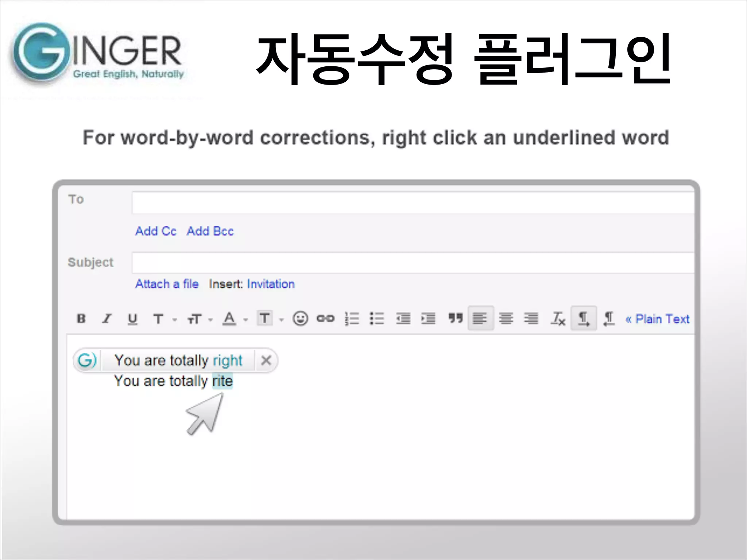The height and width of the screenshot is (560, 747).
Task: Set left-to-right text direction
Action: coord(584,318)
